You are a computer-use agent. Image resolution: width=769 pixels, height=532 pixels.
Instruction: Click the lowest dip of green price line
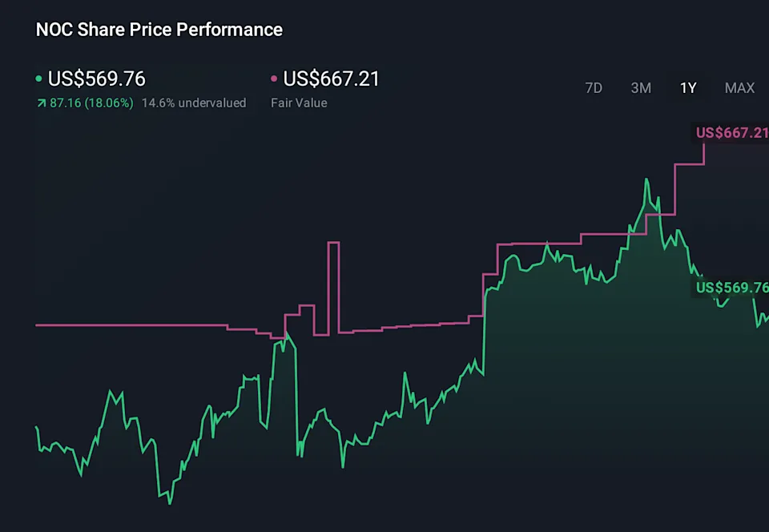pyautogui.click(x=170, y=502)
